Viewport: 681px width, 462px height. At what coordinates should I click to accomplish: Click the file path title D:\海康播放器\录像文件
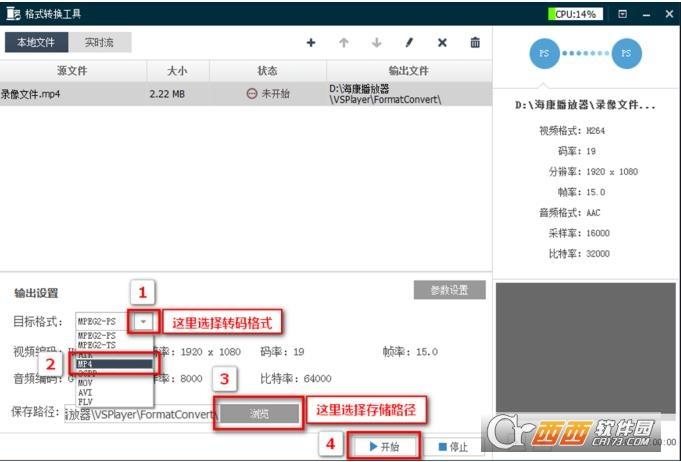[x=585, y=105]
